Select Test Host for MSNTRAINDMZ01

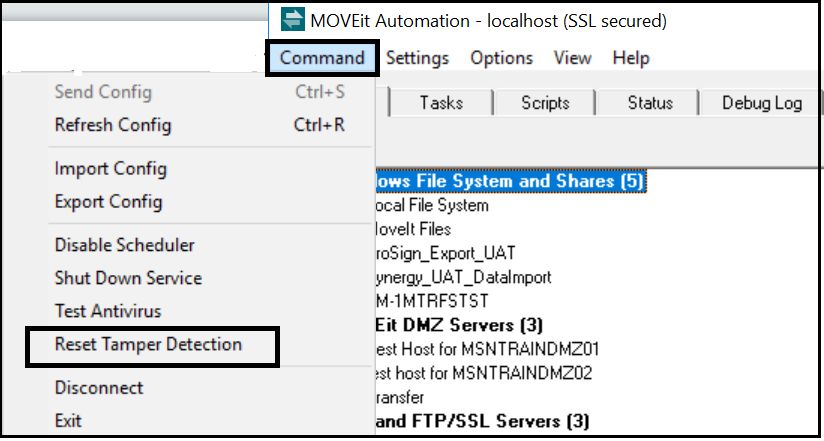coord(488,349)
